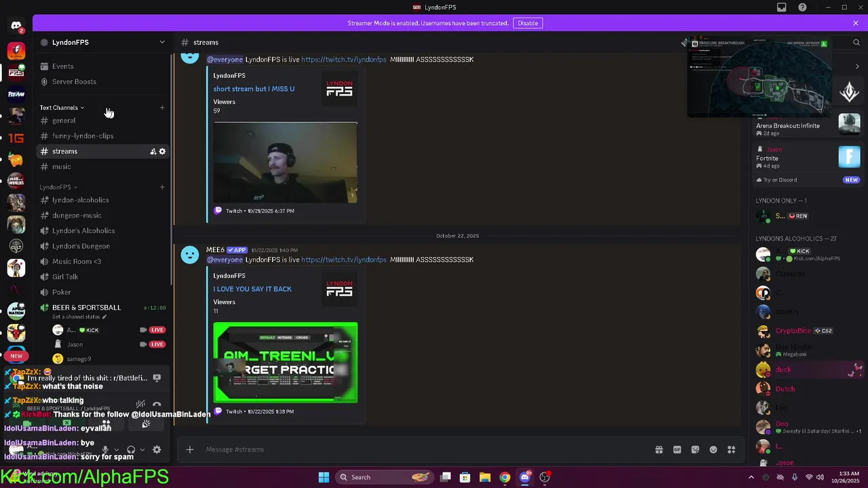Open the lyndon-alcoholics channel
This screenshot has width=868, height=488.
point(102,200)
